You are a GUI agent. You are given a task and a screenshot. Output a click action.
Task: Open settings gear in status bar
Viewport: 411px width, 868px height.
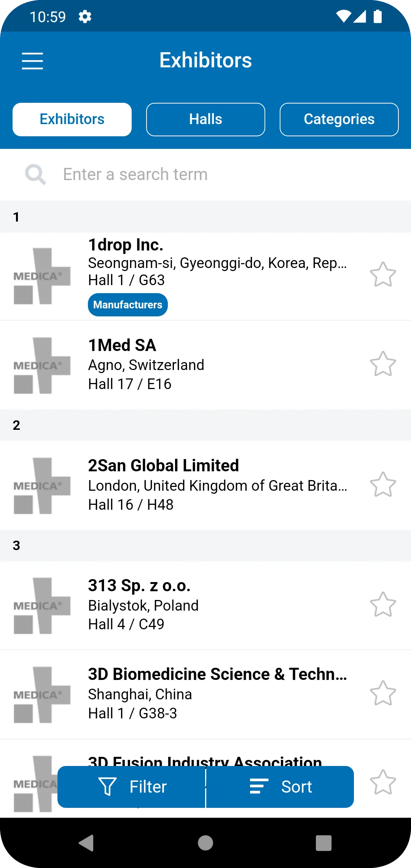(x=85, y=17)
